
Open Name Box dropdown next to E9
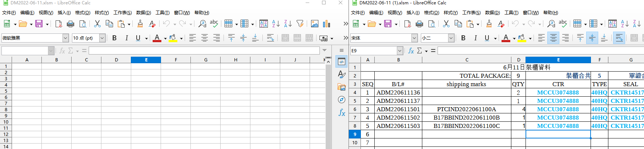(x=400, y=51)
